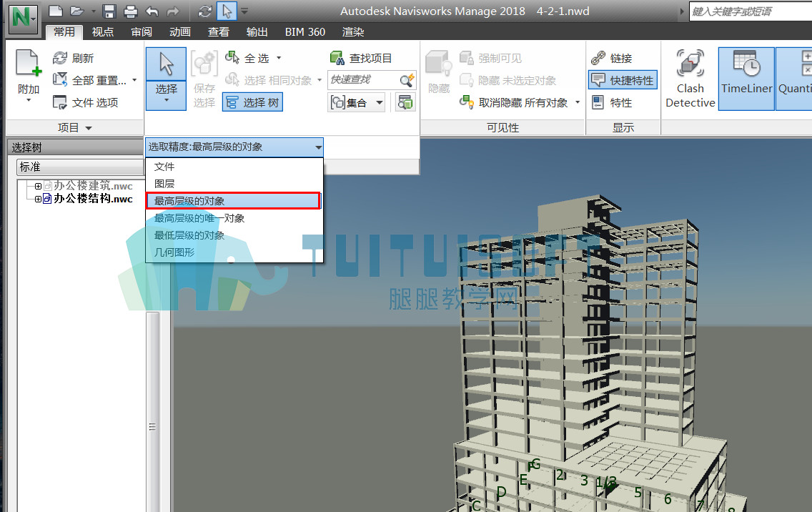Toggle the 特性 properties window
Screen dimensions: 812x512
[612, 102]
